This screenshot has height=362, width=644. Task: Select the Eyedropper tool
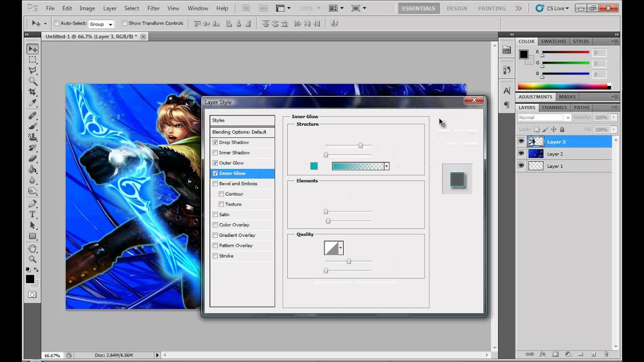tap(32, 103)
